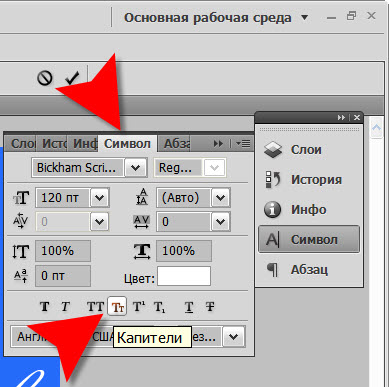The image size is (389, 387).
Task: Toggle Small Caps (Капители) button
Action: (x=117, y=306)
